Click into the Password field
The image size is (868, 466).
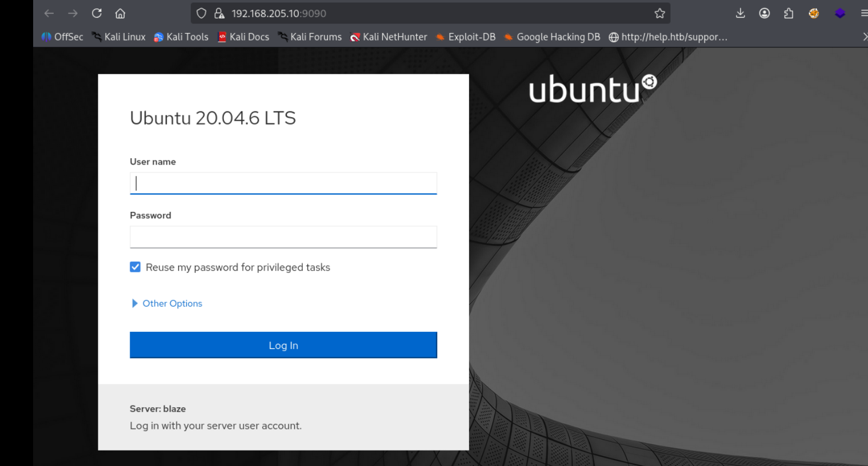click(x=283, y=237)
